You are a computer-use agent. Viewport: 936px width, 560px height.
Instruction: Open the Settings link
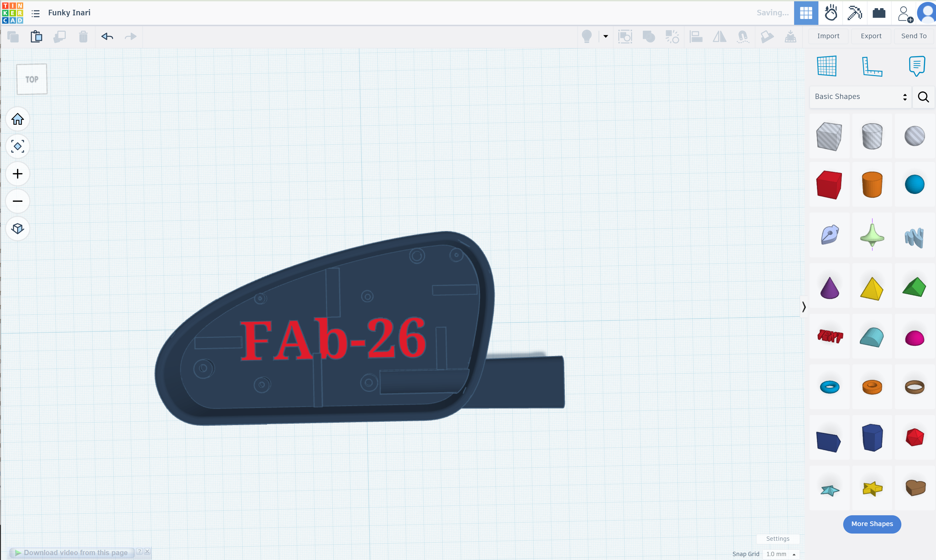(777, 539)
